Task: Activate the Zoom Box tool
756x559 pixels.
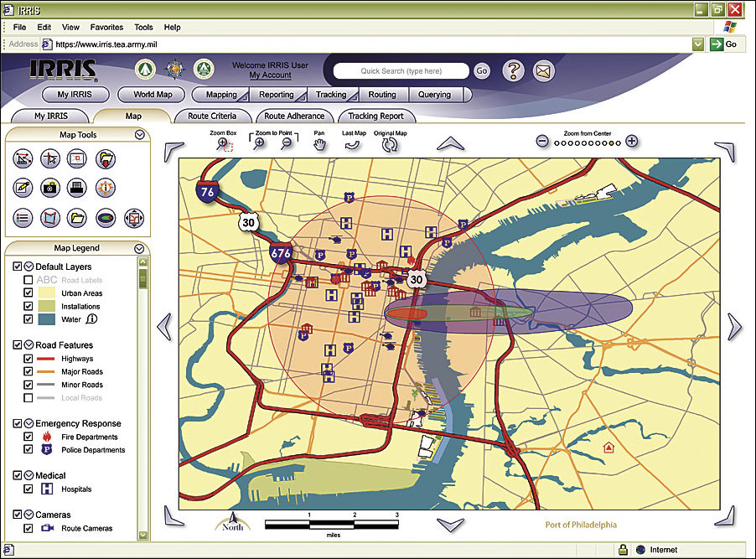Action: (224, 143)
